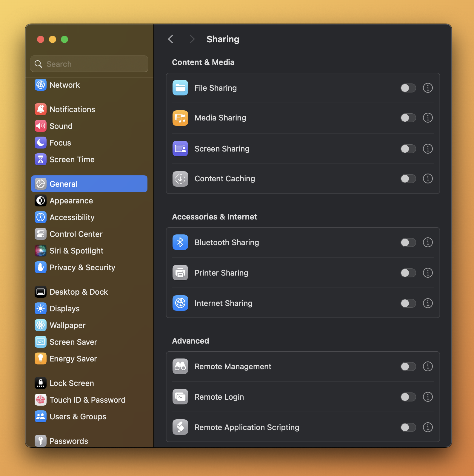Click the Content Caching download icon
Viewport: 474px width, 476px height.
pyautogui.click(x=180, y=179)
